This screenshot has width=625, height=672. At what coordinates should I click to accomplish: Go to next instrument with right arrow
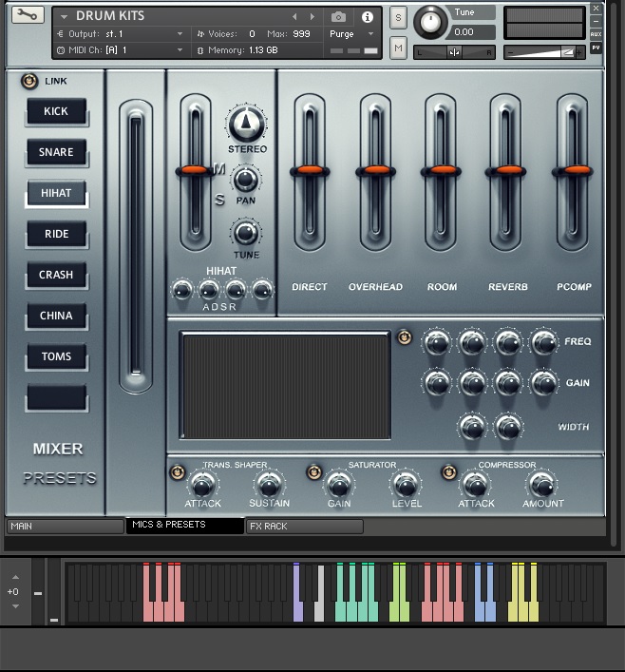pos(312,17)
